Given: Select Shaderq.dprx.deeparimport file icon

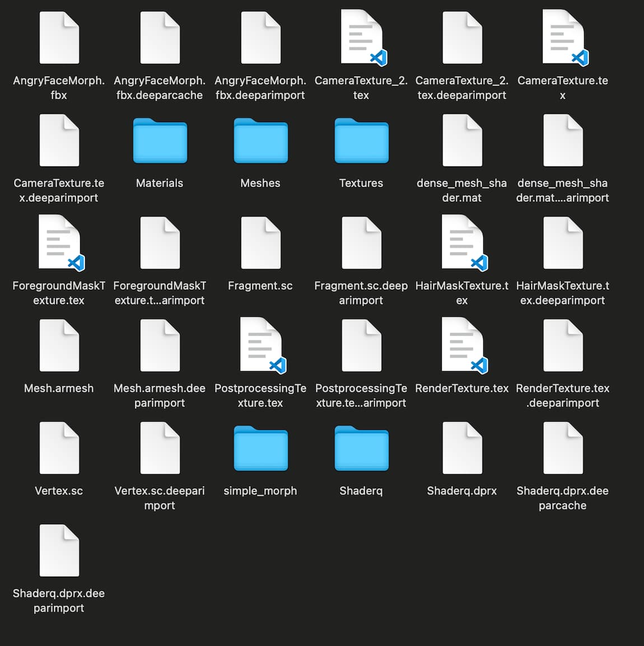Looking at the screenshot, I should [x=59, y=550].
